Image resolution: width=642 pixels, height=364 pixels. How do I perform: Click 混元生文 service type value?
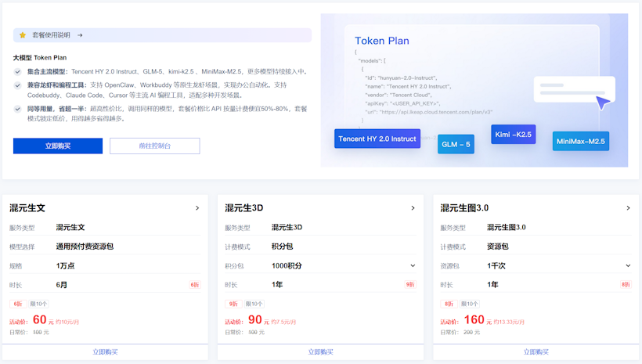(70, 227)
